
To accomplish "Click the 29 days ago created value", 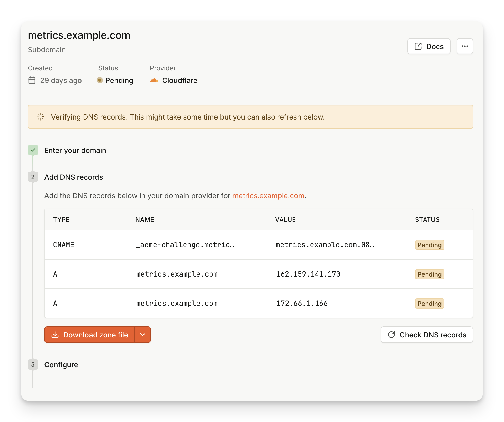I will [61, 80].
